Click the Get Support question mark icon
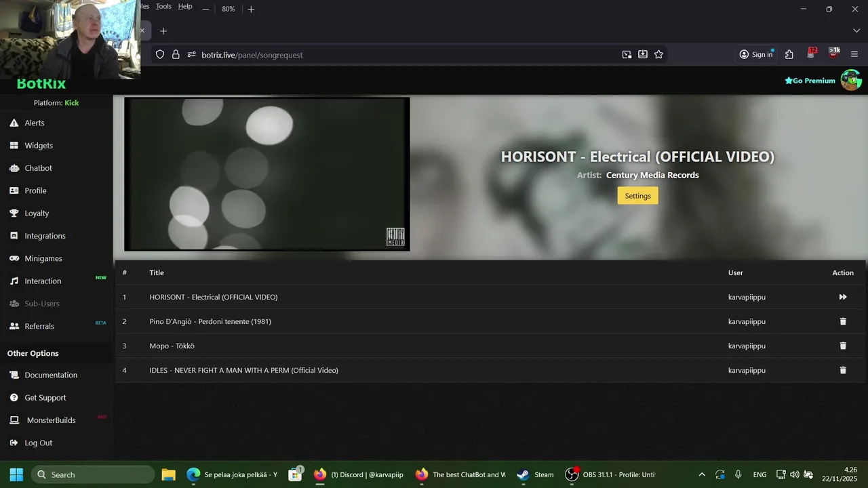Viewport: 868px width, 488px height. [x=14, y=397]
